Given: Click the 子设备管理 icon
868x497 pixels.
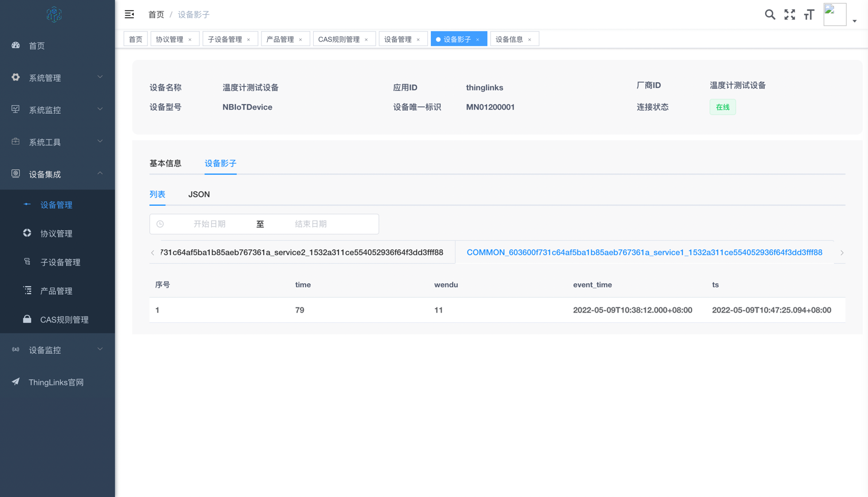Looking at the screenshot, I should [x=27, y=261].
